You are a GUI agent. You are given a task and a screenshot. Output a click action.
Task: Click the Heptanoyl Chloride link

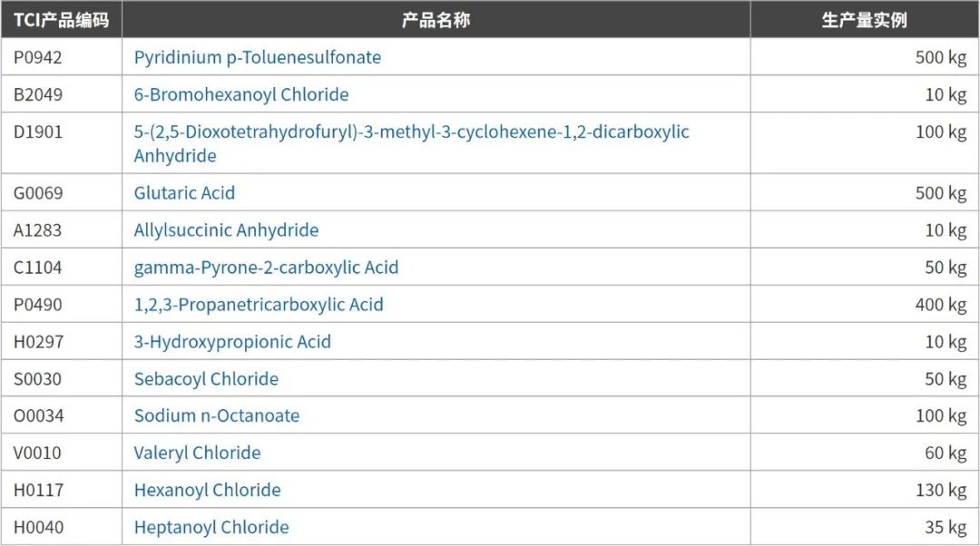click(x=211, y=527)
